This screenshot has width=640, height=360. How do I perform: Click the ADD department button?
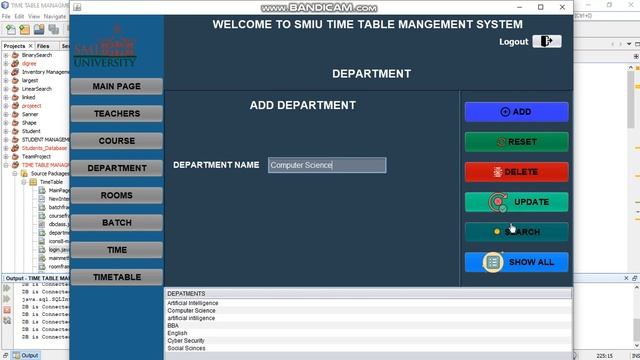point(516,112)
